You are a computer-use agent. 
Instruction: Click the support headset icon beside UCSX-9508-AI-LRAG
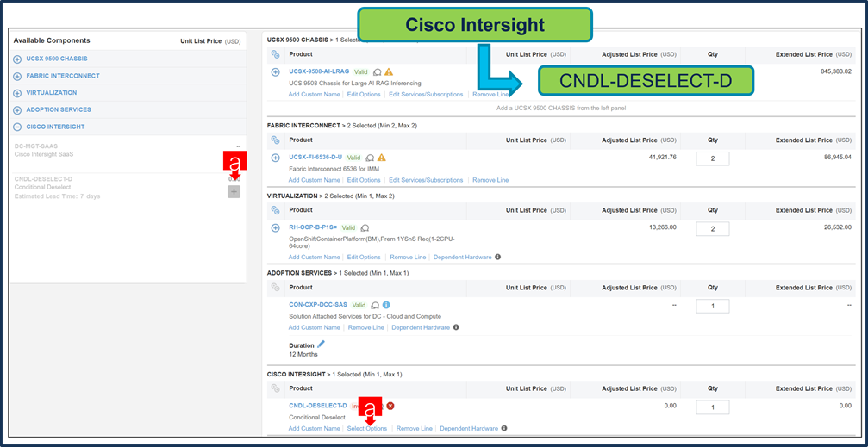(378, 72)
